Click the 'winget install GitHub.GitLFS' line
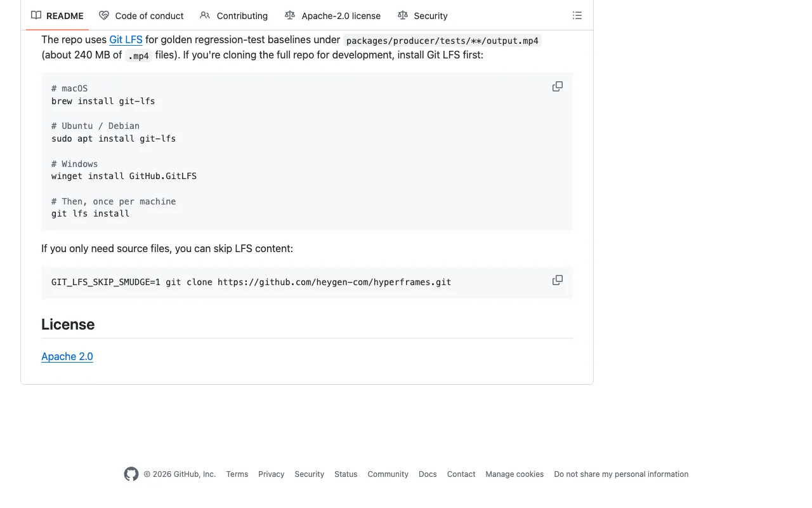812x508 pixels. [x=124, y=176]
